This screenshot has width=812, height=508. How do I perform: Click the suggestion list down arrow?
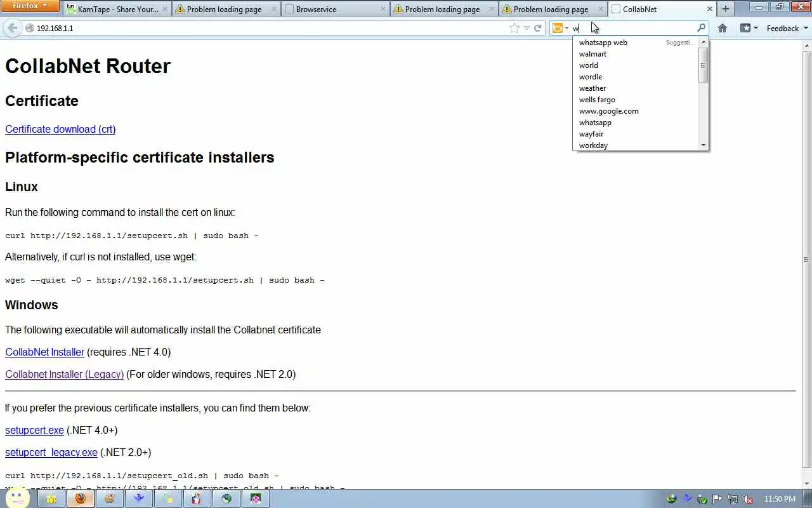pyautogui.click(x=704, y=145)
